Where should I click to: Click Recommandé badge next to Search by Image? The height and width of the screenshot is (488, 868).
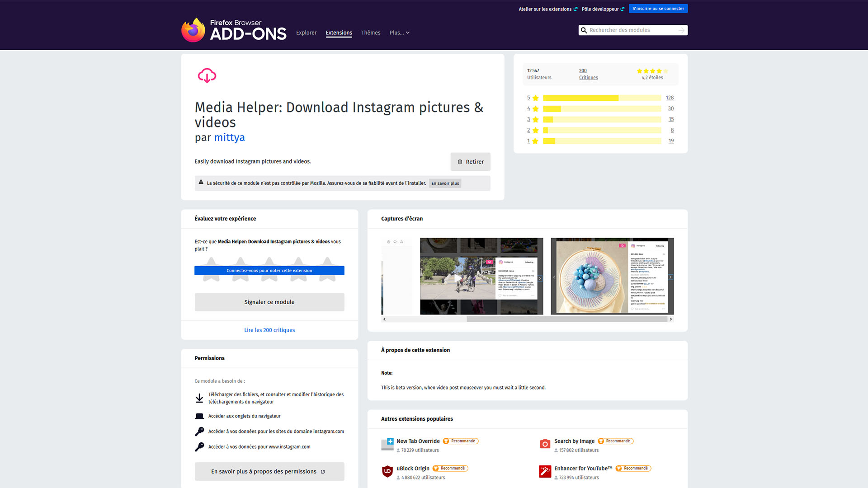tap(616, 441)
